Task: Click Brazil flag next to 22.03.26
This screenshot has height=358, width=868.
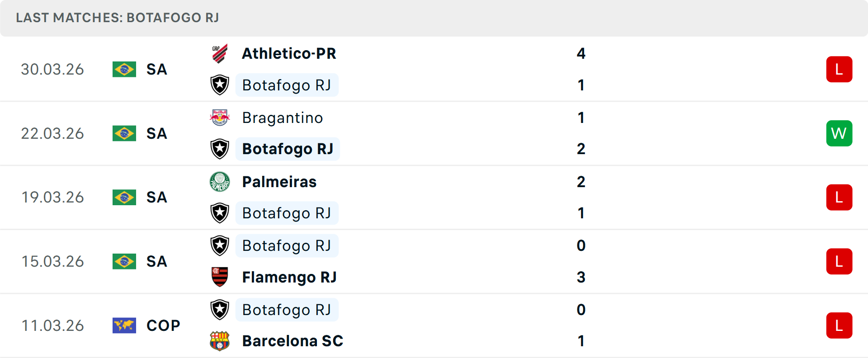Action: 124,133
